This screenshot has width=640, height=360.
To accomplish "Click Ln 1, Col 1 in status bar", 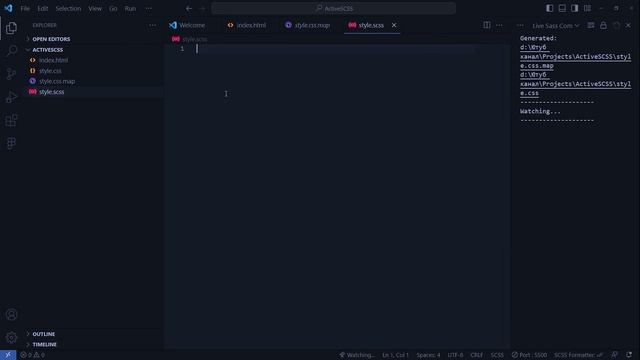I will tap(395, 355).
